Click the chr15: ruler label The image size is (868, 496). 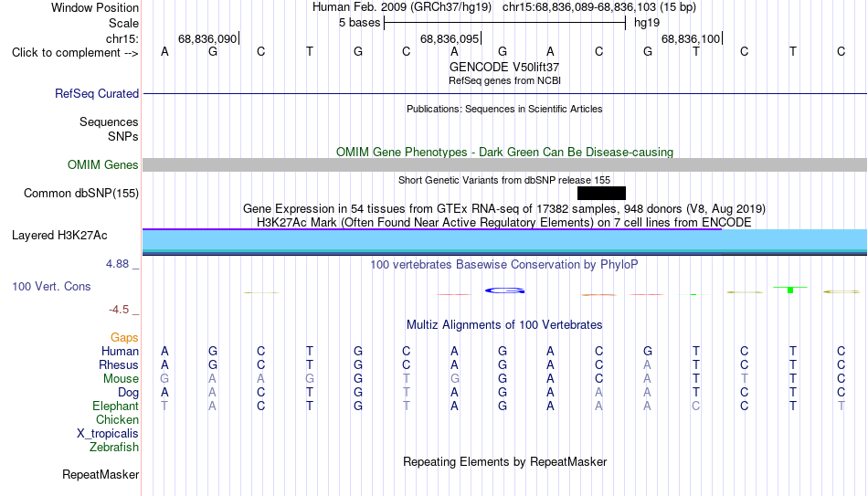tap(122, 38)
